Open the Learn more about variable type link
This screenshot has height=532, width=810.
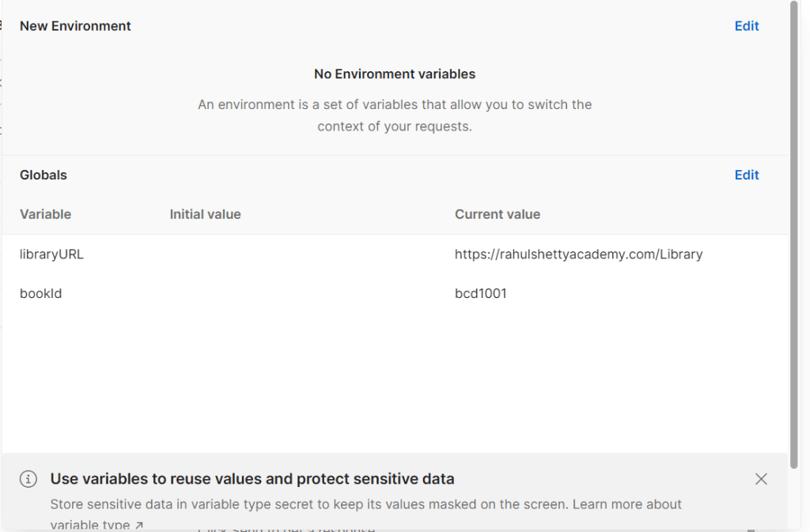(x=626, y=504)
